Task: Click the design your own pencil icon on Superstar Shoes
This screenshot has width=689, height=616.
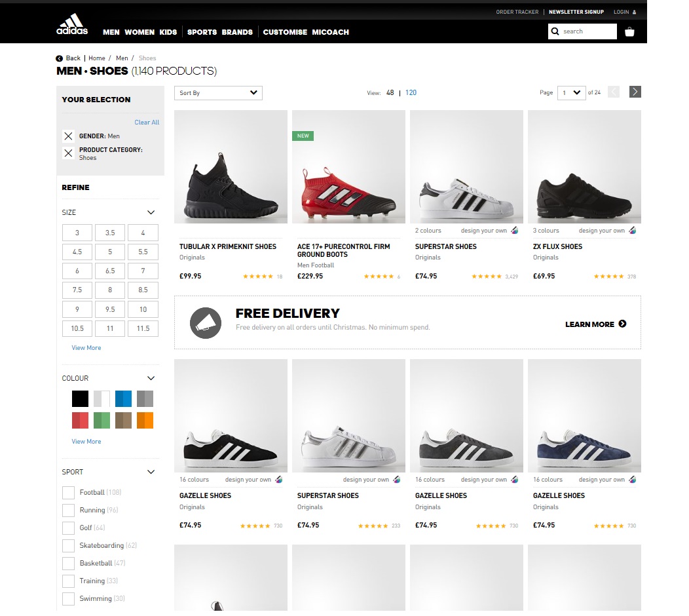Action: point(514,230)
